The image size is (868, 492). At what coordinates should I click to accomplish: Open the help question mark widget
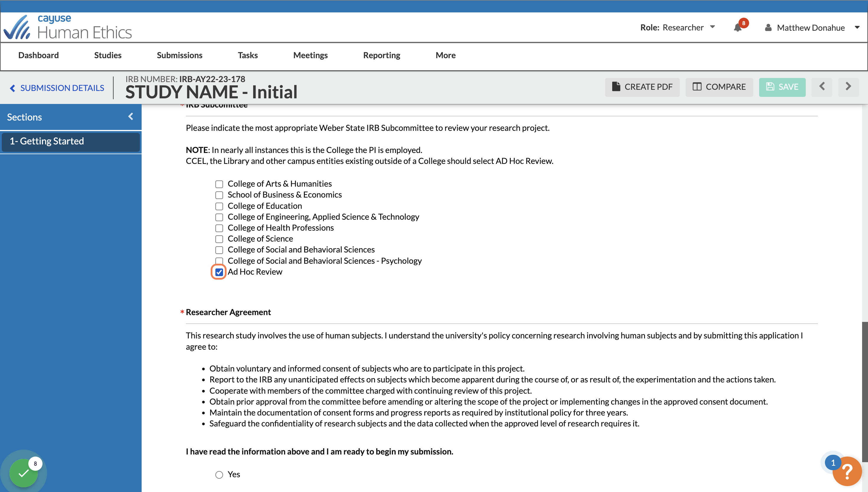click(847, 471)
